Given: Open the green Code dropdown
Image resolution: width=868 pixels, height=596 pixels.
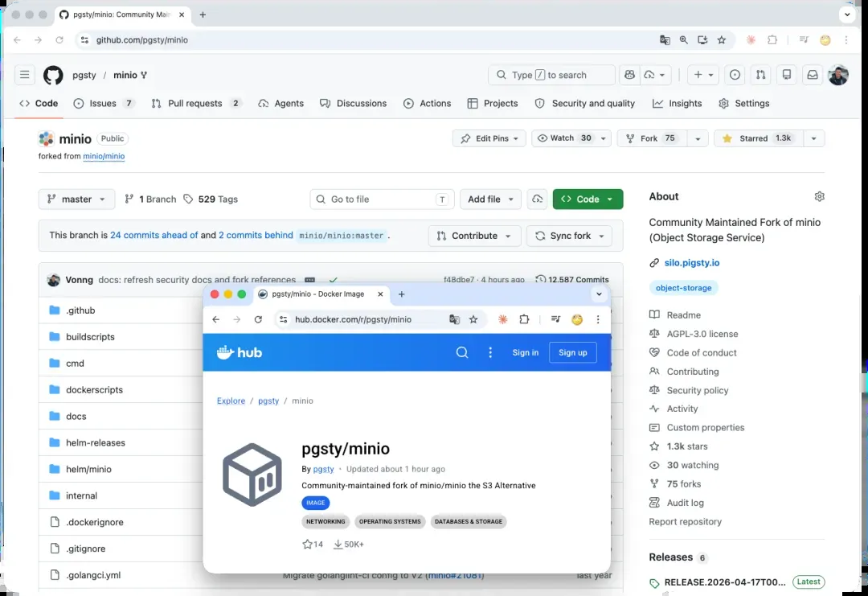Looking at the screenshot, I should coord(588,199).
